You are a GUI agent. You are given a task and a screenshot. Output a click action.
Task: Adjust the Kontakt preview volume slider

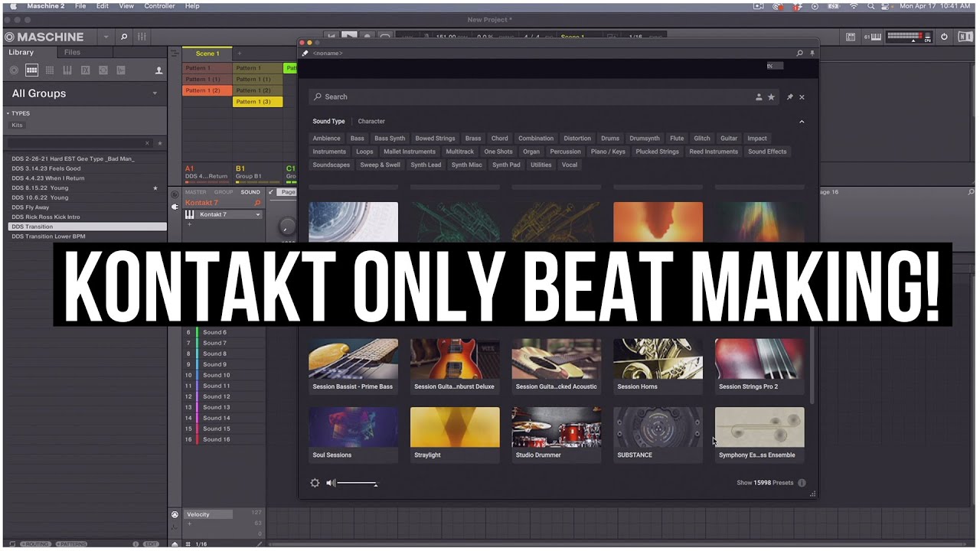coord(357,483)
